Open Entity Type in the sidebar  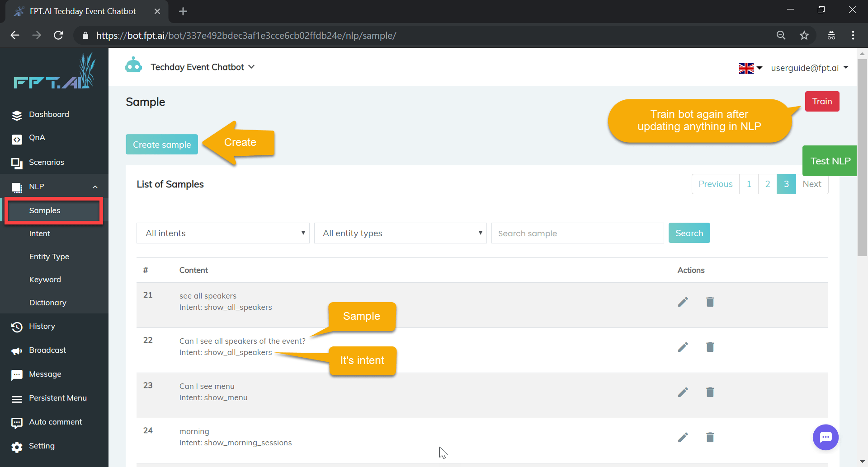click(49, 257)
